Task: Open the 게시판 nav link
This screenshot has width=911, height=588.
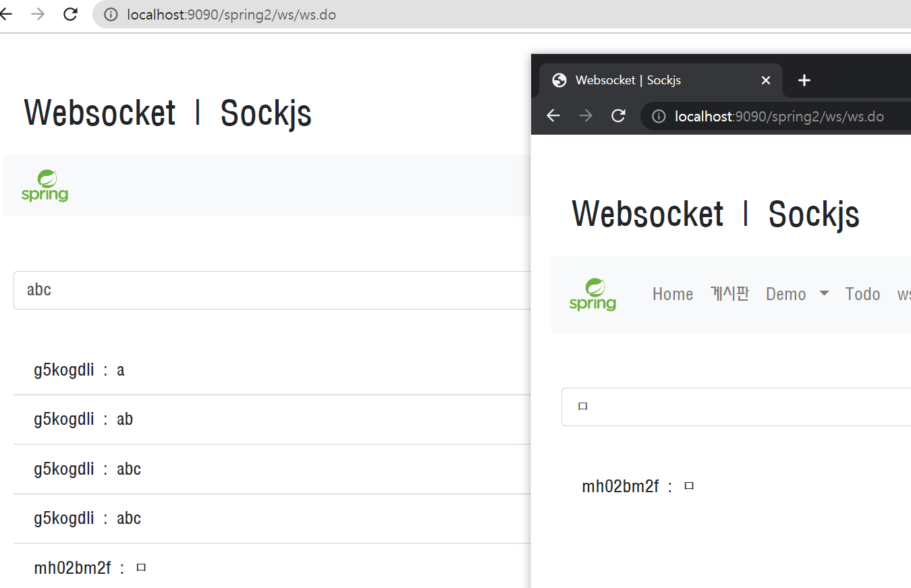Action: click(729, 294)
